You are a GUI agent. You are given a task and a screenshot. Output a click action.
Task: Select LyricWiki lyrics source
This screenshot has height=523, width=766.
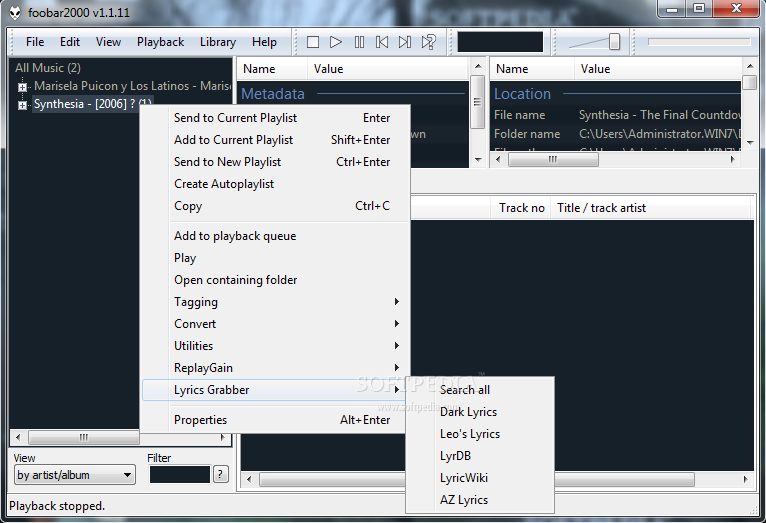[480, 478]
